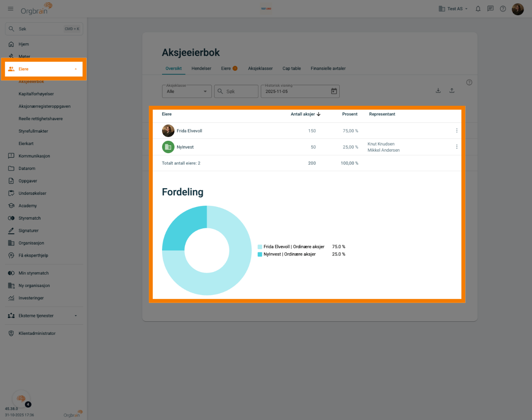This screenshot has height=420, width=532.
Task: Open more options for NyInvest
Action: (457, 147)
